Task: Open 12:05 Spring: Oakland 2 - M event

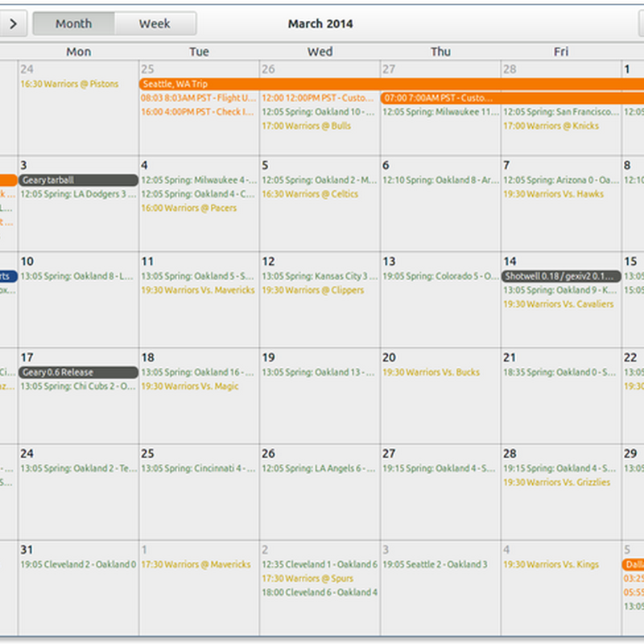Action: pos(320,180)
